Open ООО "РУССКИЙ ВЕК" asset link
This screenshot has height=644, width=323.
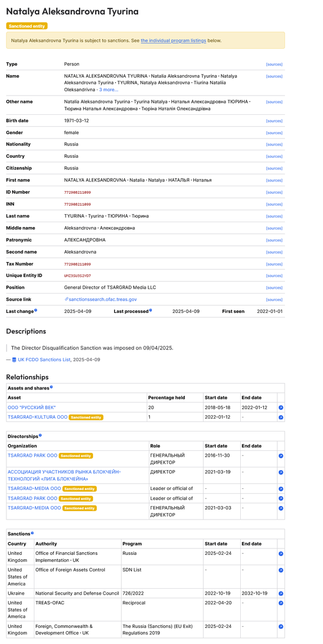click(x=32, y=407)
